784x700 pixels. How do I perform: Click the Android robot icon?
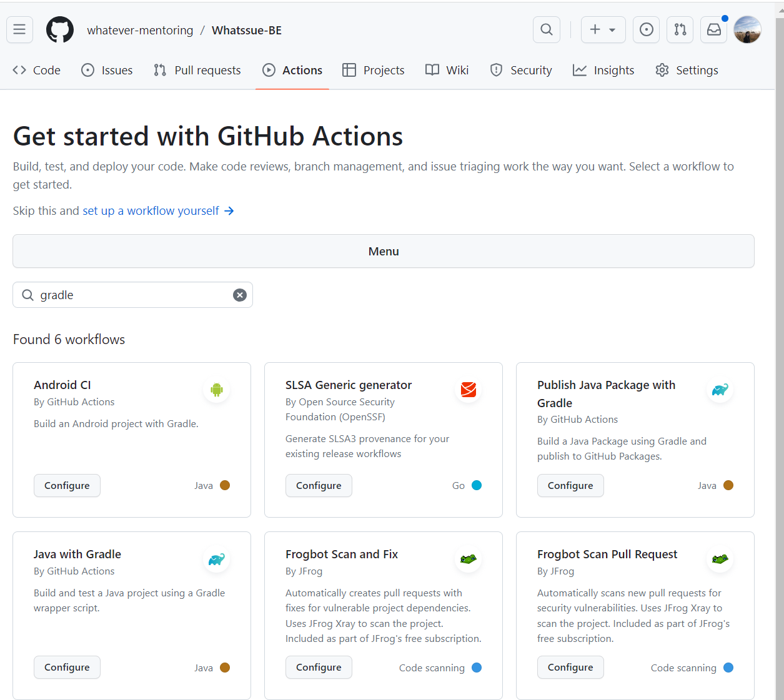tap(217, 390)
